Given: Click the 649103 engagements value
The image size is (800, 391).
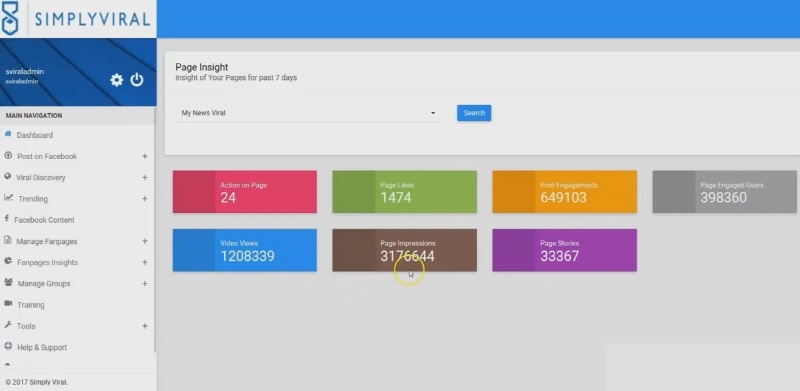Looking at the screenshot, I should (x=563, y=198).
